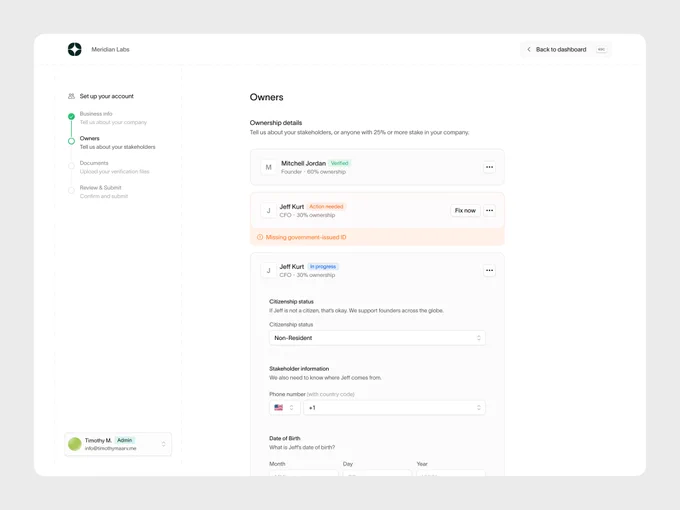Click the Missing government-issued ID message
680x510 pixels.
coord(306,237)
